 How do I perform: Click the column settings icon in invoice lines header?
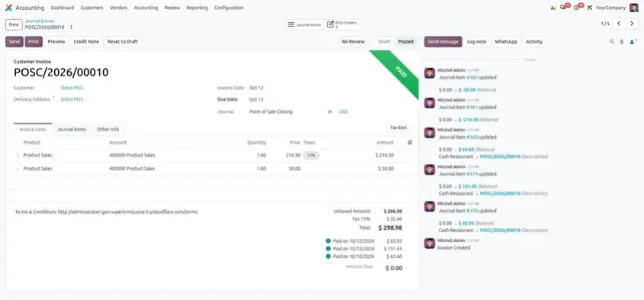coord(410,142)
